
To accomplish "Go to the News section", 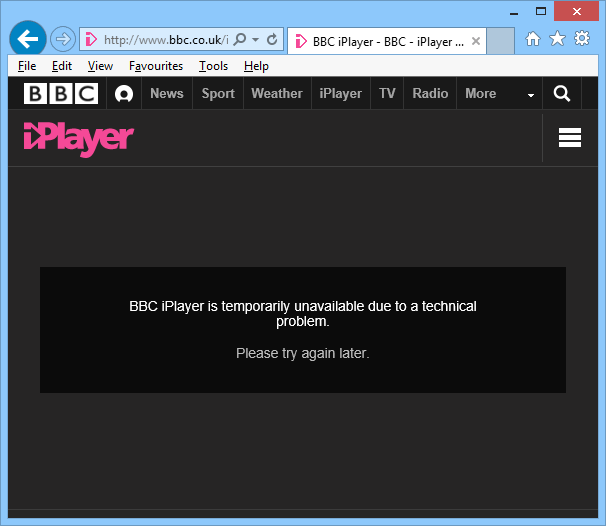I will coord(167,94).
